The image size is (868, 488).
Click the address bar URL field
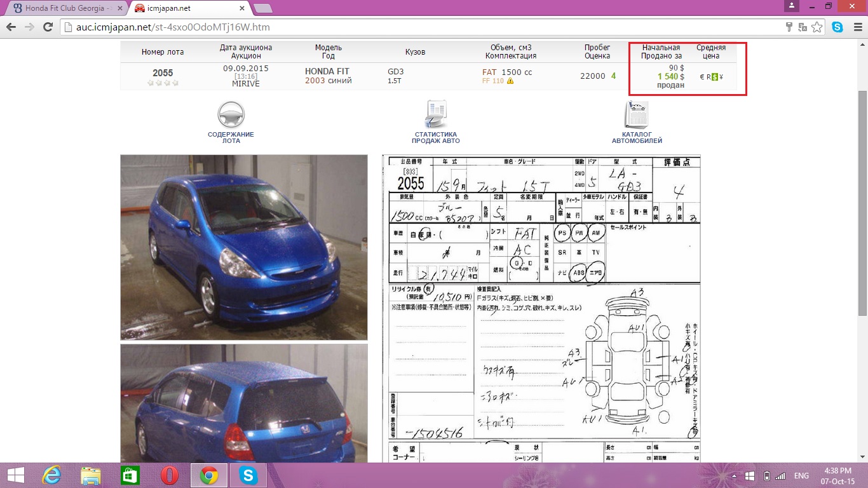point(419,27)
